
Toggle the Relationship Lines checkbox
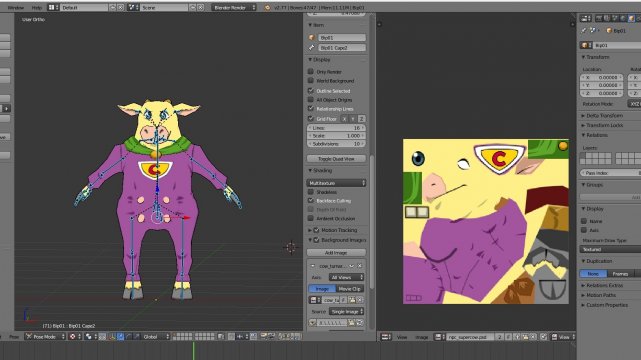coord(311,108)
